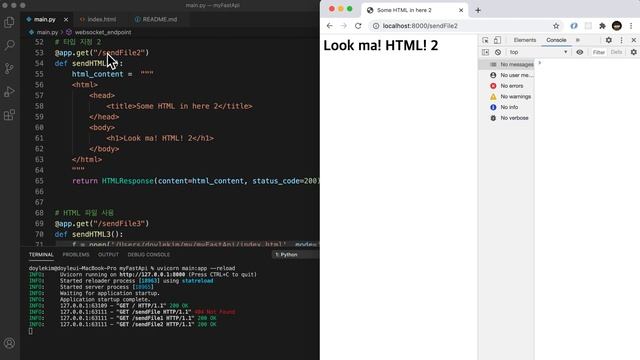Open the Chrome profile avatar
This screenshot has height=360, width=640.
pyautogui.click(x=617, y=26)
